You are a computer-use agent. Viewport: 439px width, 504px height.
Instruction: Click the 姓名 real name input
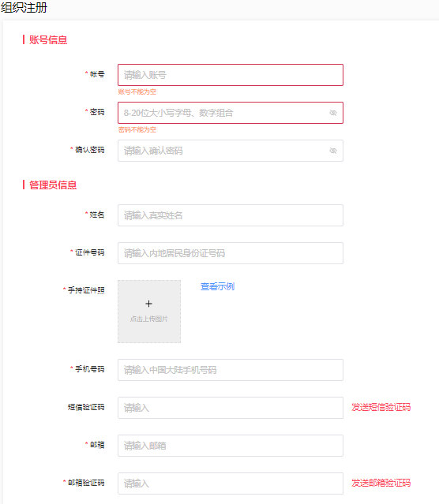click(231, 215)
